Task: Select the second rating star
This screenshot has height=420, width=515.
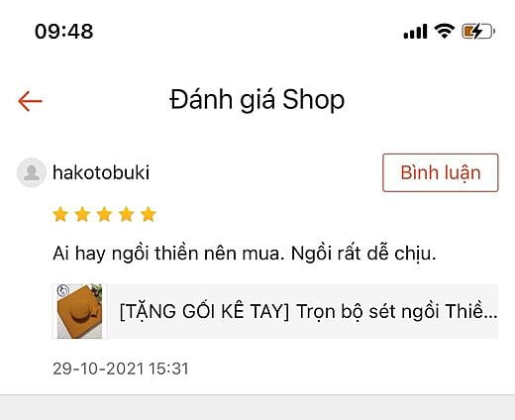Action: 82,214
